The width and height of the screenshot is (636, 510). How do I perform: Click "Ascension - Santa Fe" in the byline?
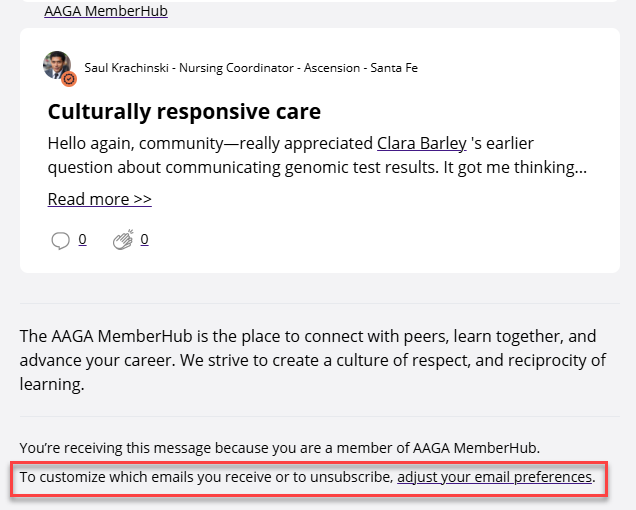pyautogui.click(x=360, y=68)
